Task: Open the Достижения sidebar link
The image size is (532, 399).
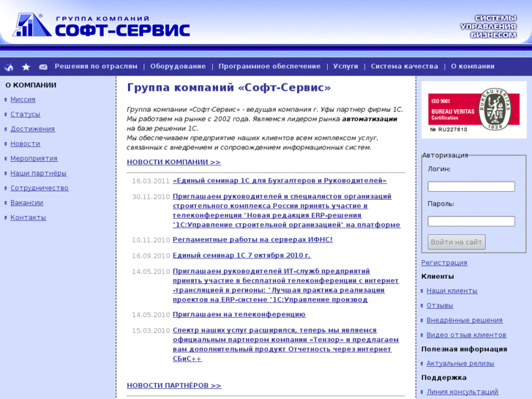Action: (33, 129)
